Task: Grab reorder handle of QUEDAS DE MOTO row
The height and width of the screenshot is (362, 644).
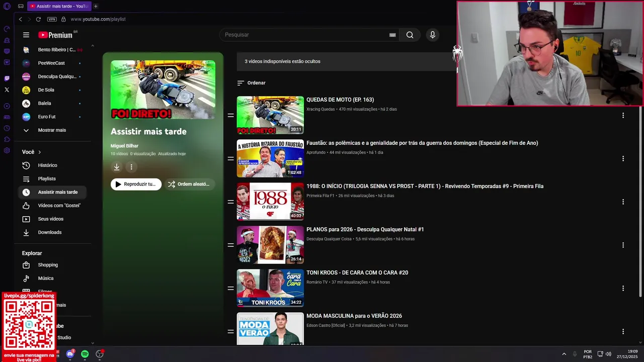Action: tap(230, 115)
